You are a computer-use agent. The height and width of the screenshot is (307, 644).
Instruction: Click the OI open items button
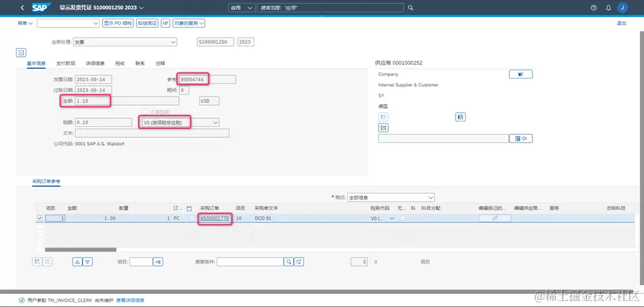pos(520,139)
